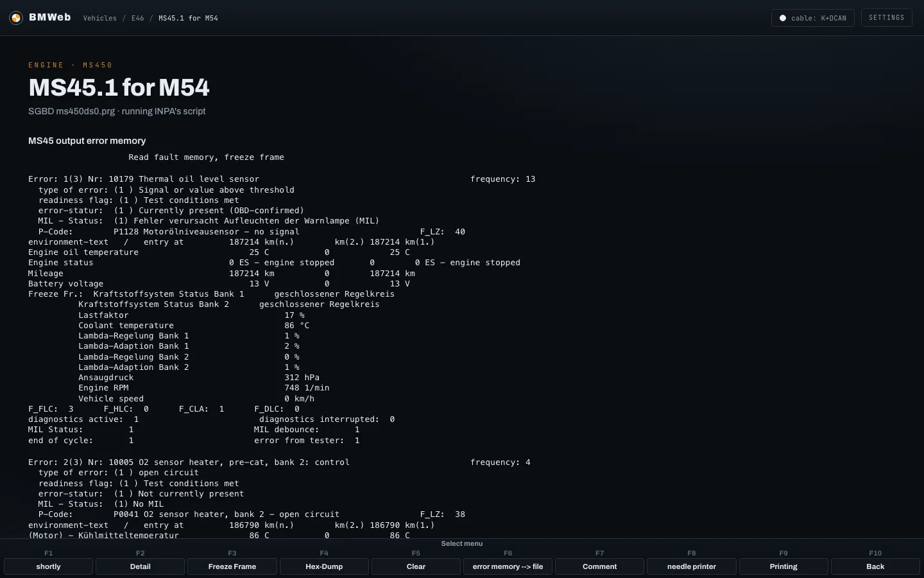Image resolution: width=924 pixels, height=578 pixels.
Task: Click the type of error open circuit line
Action: pos(119,473)
